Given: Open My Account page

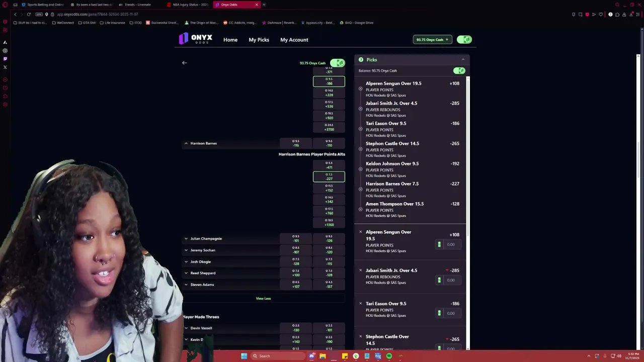Looking at the screenshot, I should 294,40.
